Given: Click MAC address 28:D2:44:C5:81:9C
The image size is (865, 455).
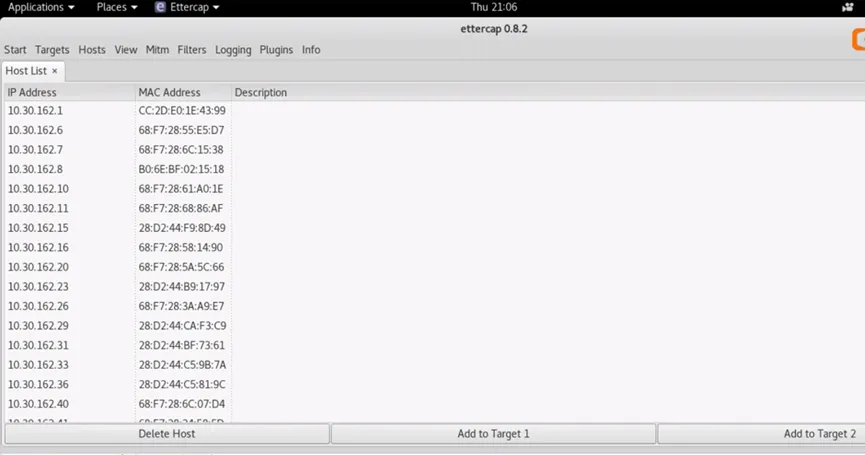Looking at the screenshot, I should 182,384.
